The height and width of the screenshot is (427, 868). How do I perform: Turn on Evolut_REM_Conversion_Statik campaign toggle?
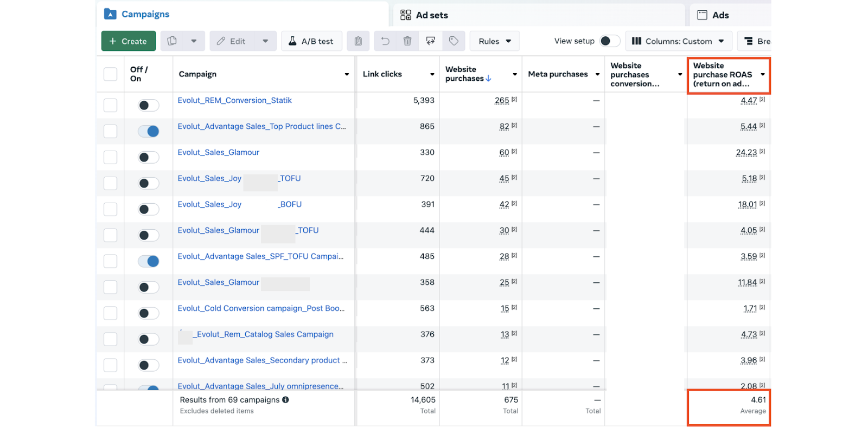148,105
